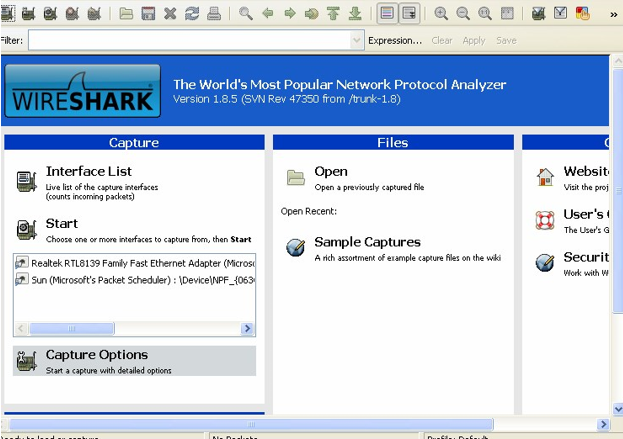
Task: Edit capture filters toolbar icon
Action: [x=538, y=14]
